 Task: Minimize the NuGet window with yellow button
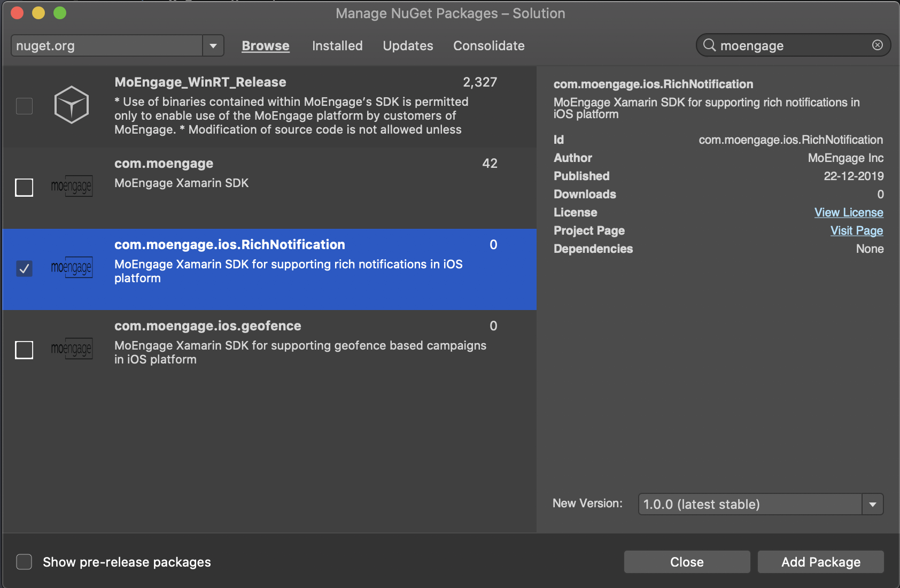click(x=38, y=13)
